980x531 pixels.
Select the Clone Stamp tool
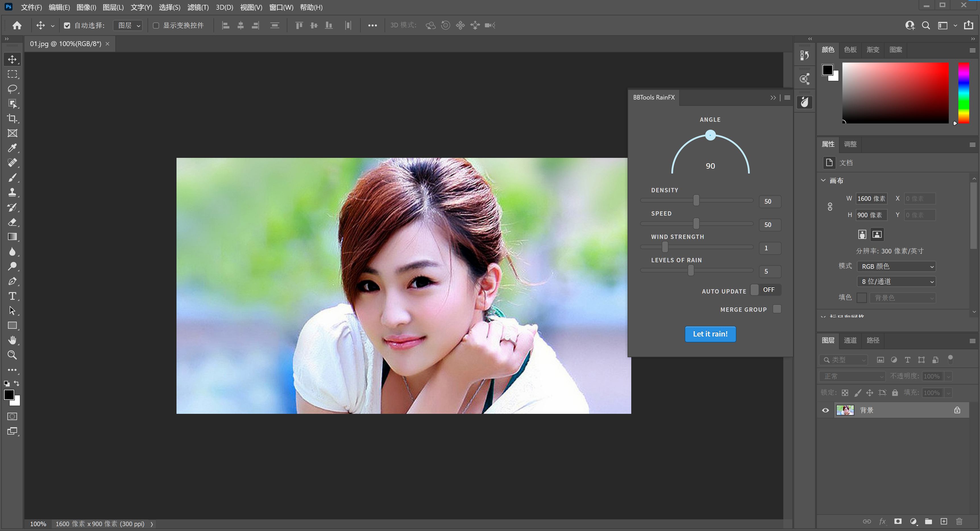pyautogui.click(x=12, y=192)
